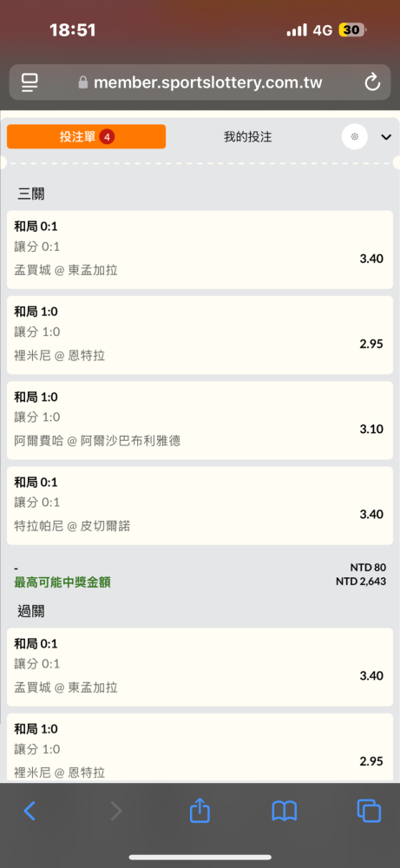The image size is (400, 868).
Task: Select 孟買城 @ 東孟加拉 bet under 三關
Action: point(200,250)
